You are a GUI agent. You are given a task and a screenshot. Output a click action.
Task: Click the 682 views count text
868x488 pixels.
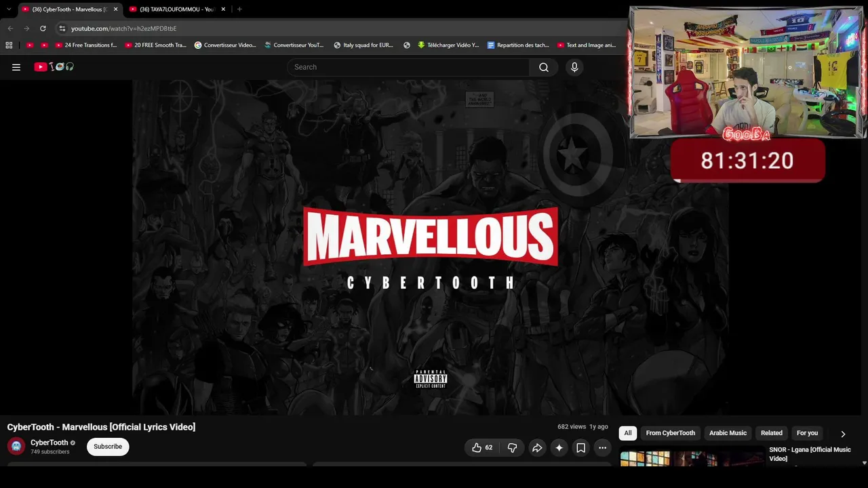[x=572, y=427]
